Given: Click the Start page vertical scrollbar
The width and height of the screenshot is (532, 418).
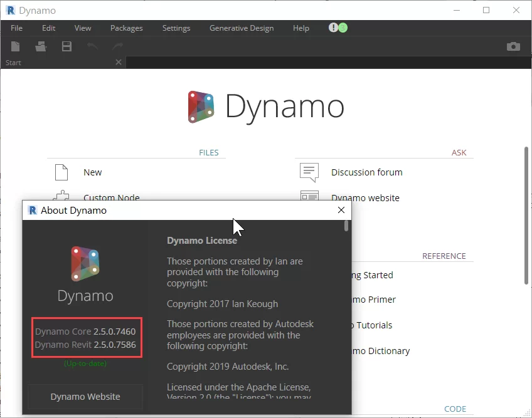Looking at the screenshot, I should (x=526, y=216).
